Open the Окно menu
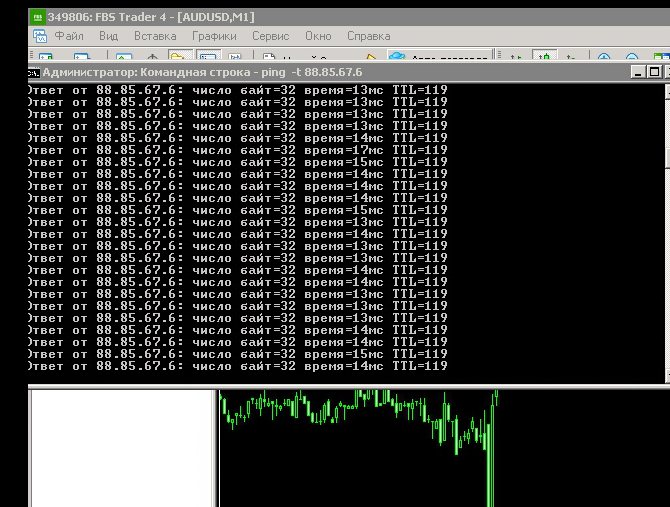The image size is (670, 507). tap(318, 36)
